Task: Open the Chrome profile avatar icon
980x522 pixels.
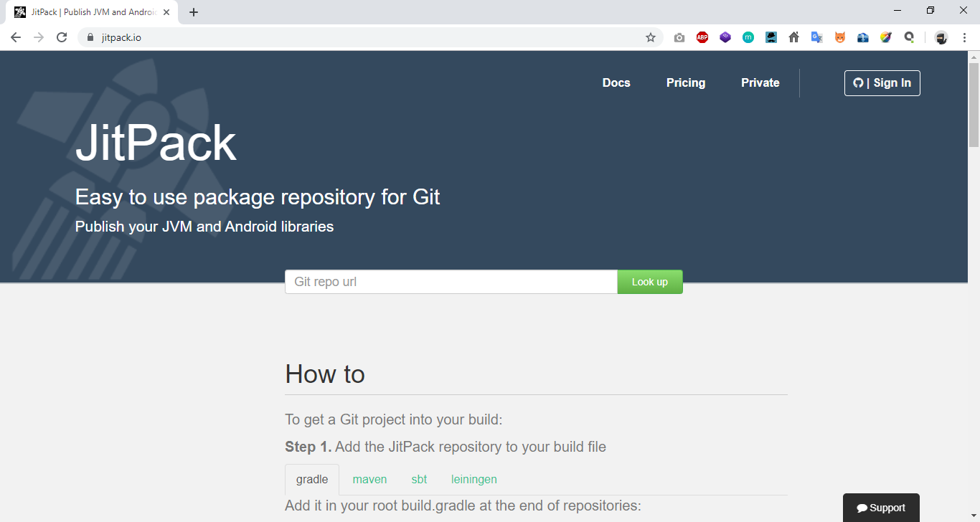Action: (941, 37)
